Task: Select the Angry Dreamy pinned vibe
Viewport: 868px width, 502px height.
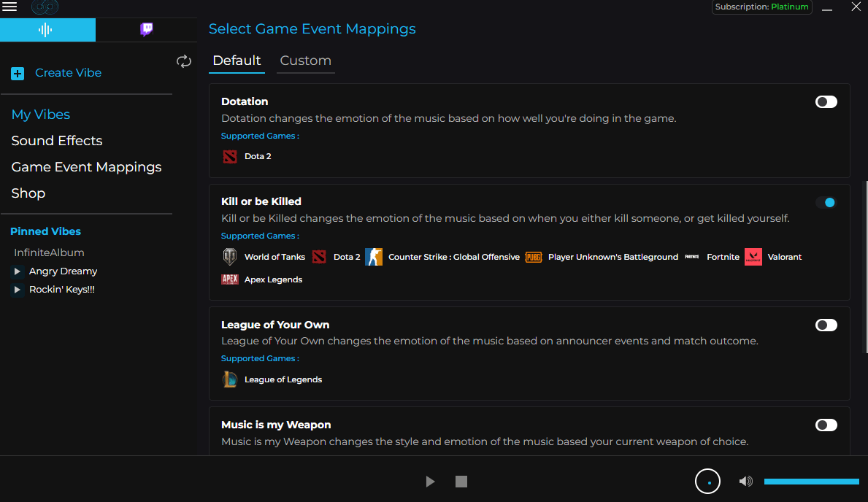Action: [63, 271]
